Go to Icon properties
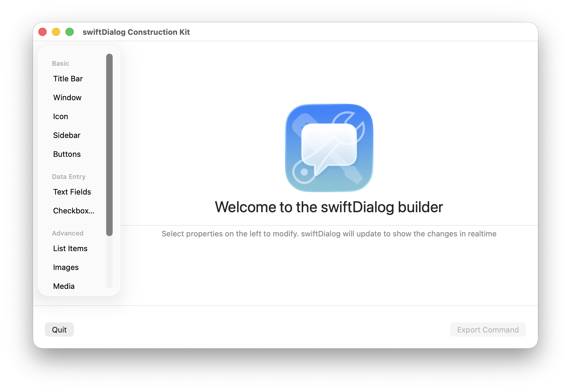This screenshot has width=571, height=392. click(60, 116)
